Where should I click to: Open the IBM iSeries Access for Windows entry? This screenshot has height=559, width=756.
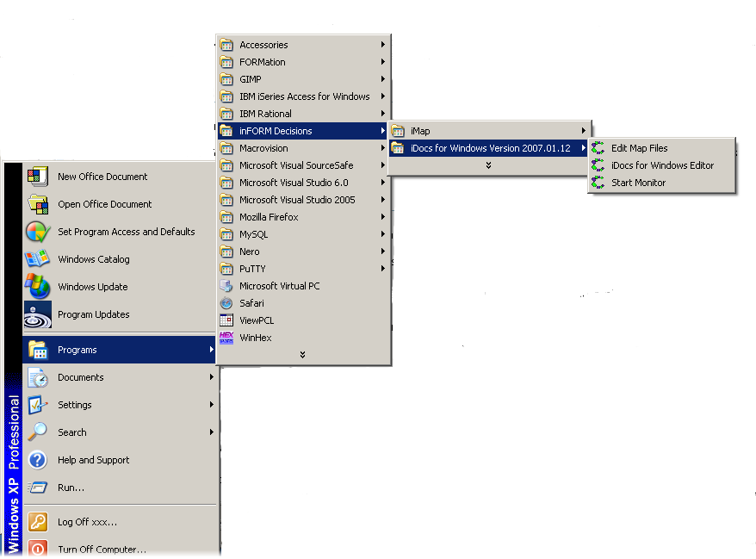click(x=302, y=96)
